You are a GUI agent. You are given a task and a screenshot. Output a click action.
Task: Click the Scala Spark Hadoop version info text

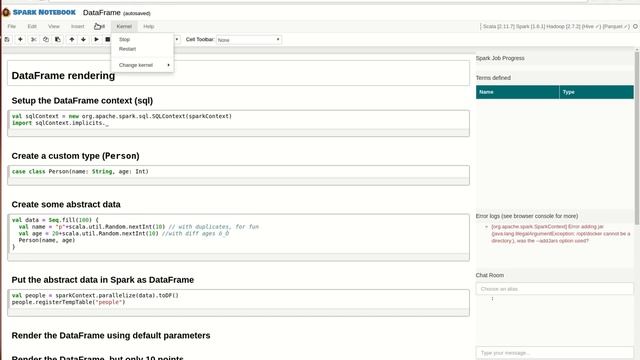[556, 27]
